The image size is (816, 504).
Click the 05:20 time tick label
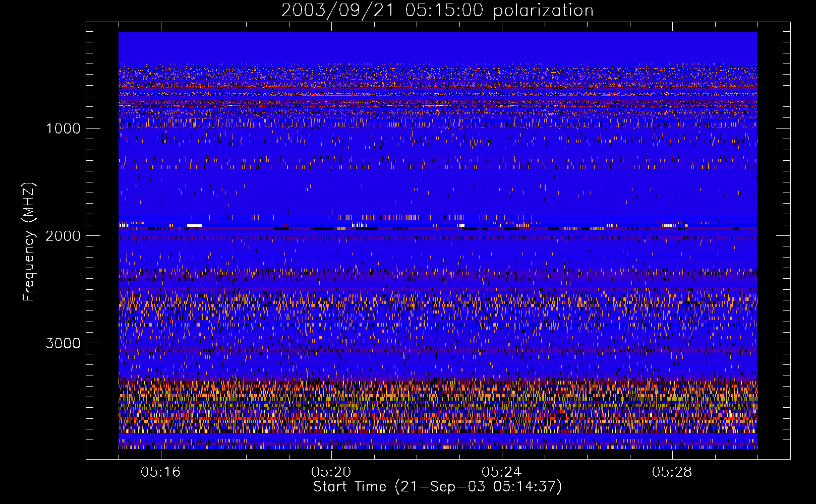[x=331, y=472]
